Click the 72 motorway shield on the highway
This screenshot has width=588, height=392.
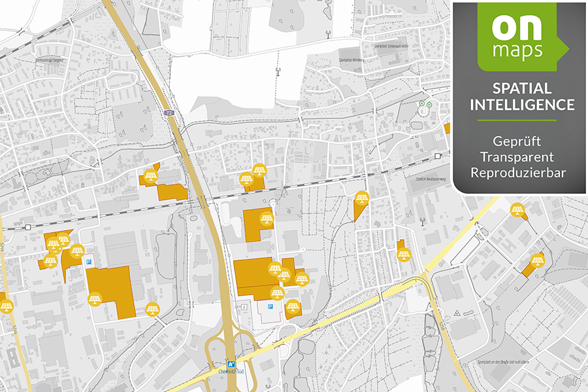click(x=169, y=112)
